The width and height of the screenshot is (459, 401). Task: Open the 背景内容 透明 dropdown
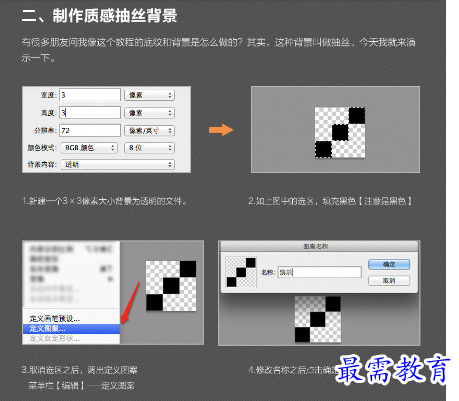click(118, 164)
